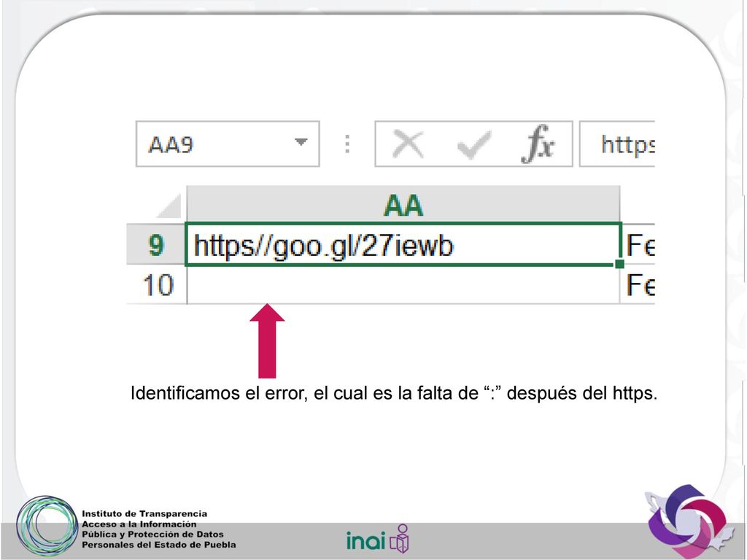Image resolution: width=747 pixels, height=560 pixels.
Task: Click the Mexico map emblem logo
Action: pos(688,521)
